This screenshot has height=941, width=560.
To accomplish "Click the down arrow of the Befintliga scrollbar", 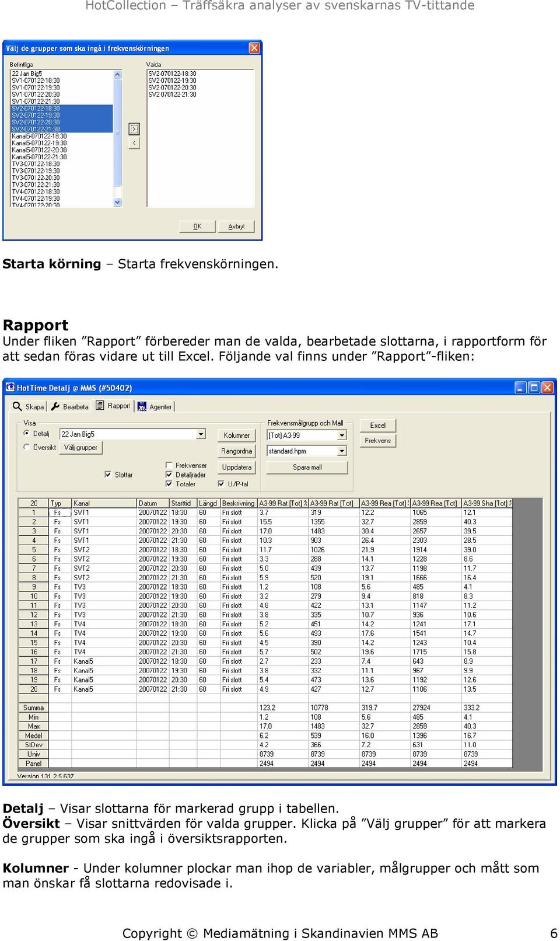I will 117,202.
